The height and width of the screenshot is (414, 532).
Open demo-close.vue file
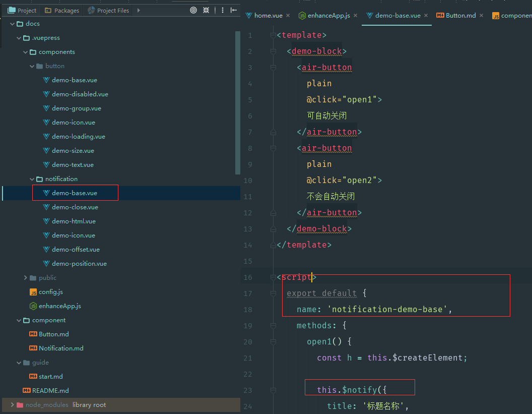75,207
